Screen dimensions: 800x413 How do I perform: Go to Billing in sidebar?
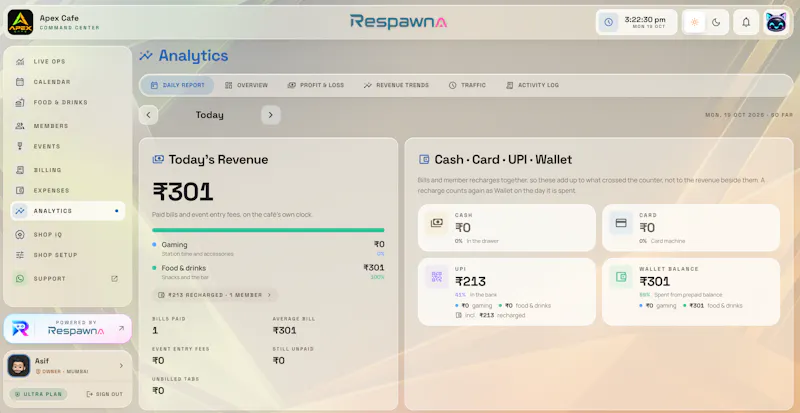point(67,169)
